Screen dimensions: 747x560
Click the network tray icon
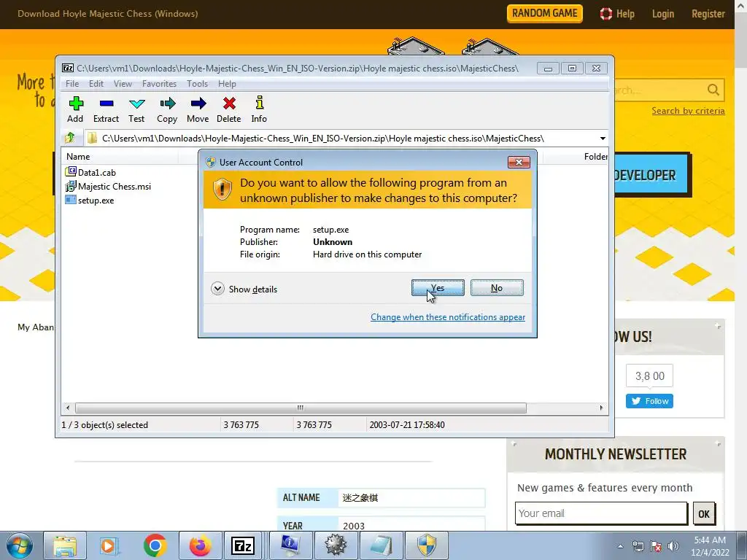click(x=638, y=546)
